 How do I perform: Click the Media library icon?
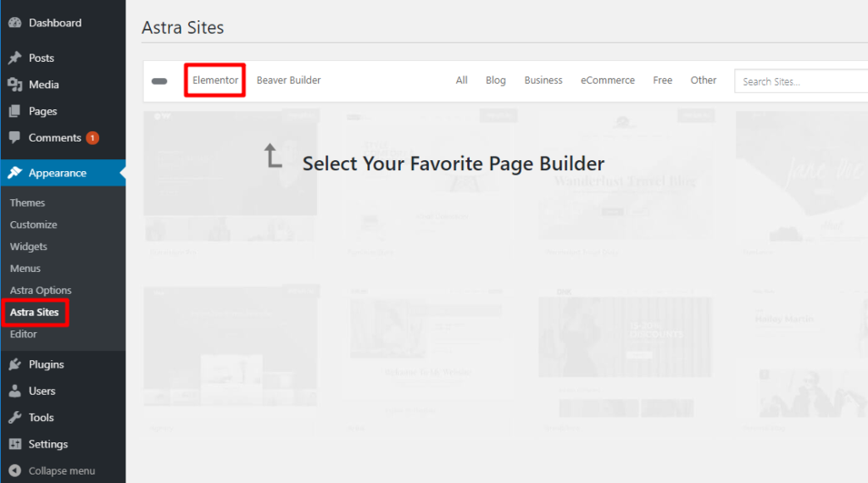15,84
